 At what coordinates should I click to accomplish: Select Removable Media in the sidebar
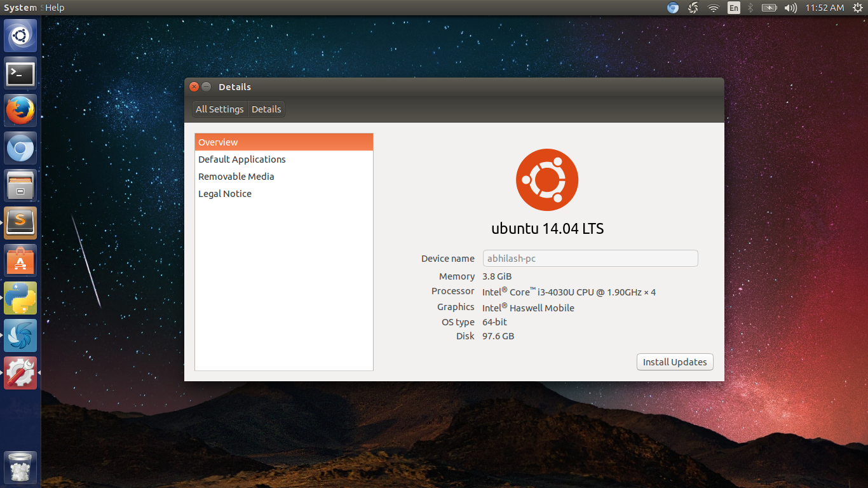click(284, 177)
